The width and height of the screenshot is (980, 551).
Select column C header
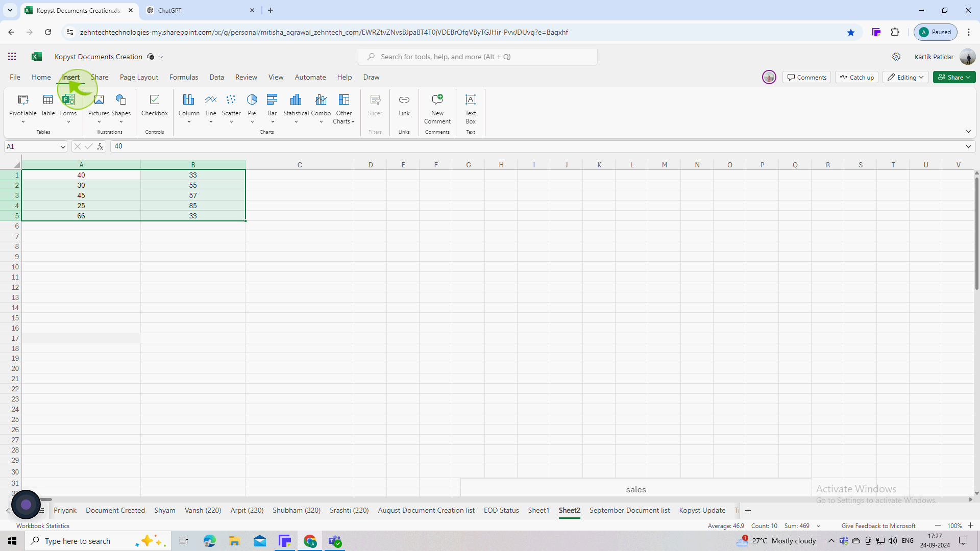click(x=300, y=165)
